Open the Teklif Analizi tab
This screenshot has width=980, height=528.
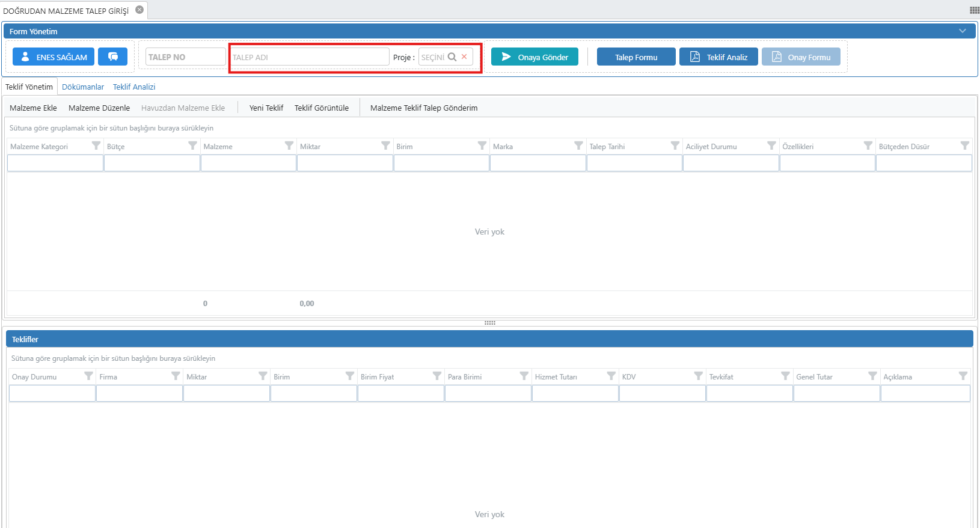(134, 87)
